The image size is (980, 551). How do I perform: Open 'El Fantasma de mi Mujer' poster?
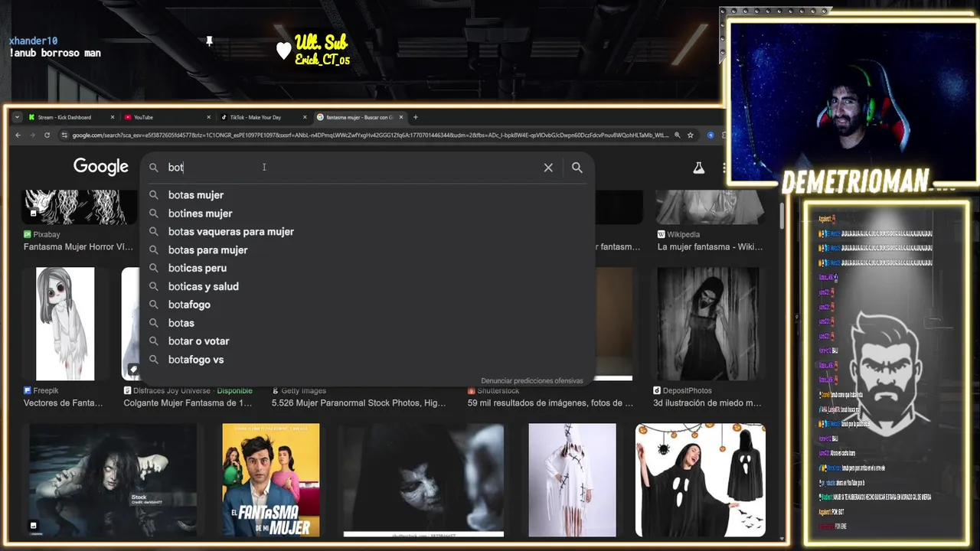(271, 480)
